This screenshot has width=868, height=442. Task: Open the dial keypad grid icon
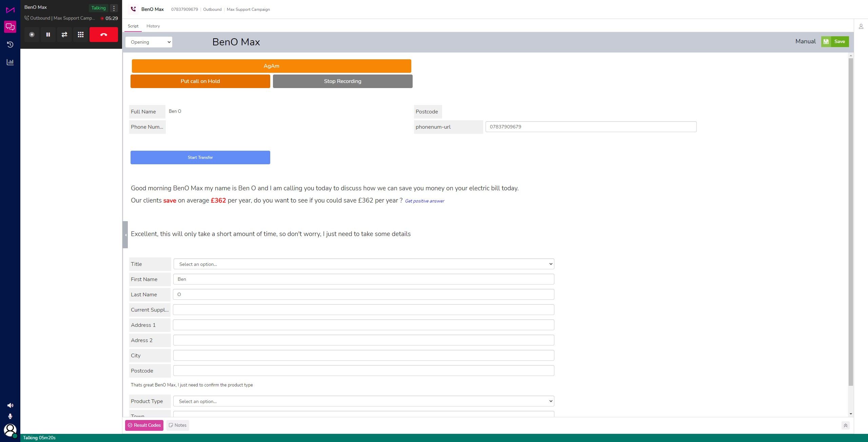(x=81, y=35)
